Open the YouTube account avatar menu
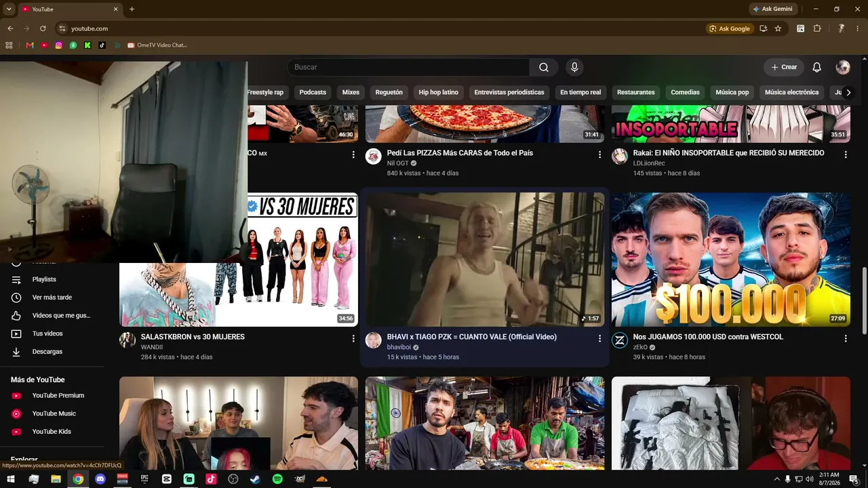The width and height of the screenshot is (868, 488). coord(843,67)
